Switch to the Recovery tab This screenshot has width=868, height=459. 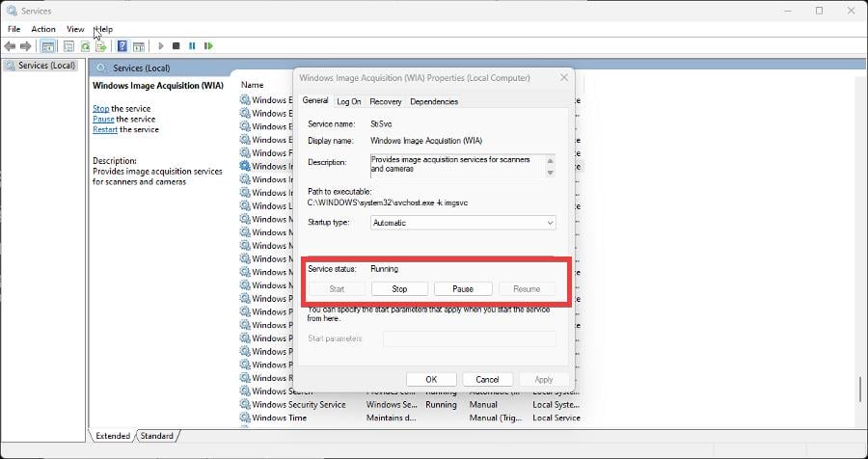(385, 101)
